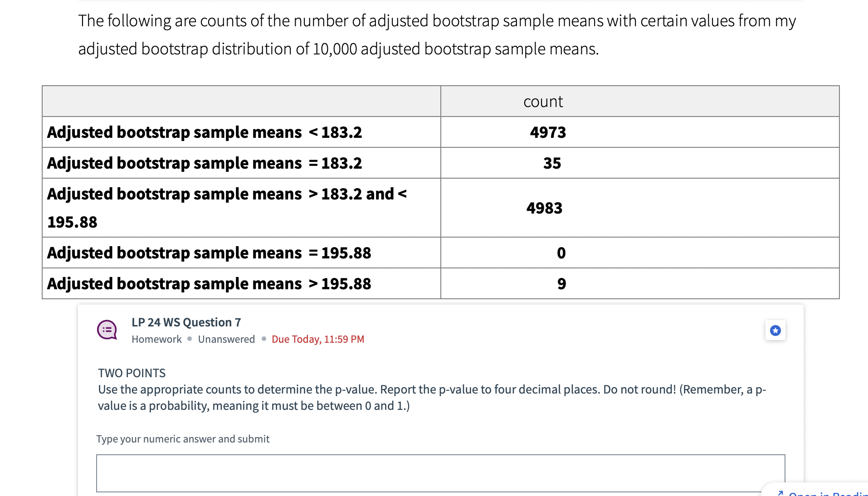The width and height of the screenshot is (868, 496).
Task: Click the bullet dot between Homework and Unanswered
Action: click(x=190, y=339)
